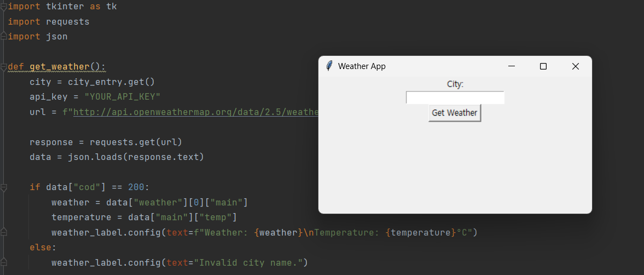
Task: Click the 'else' keyword in the code
Action: [40, 247]
